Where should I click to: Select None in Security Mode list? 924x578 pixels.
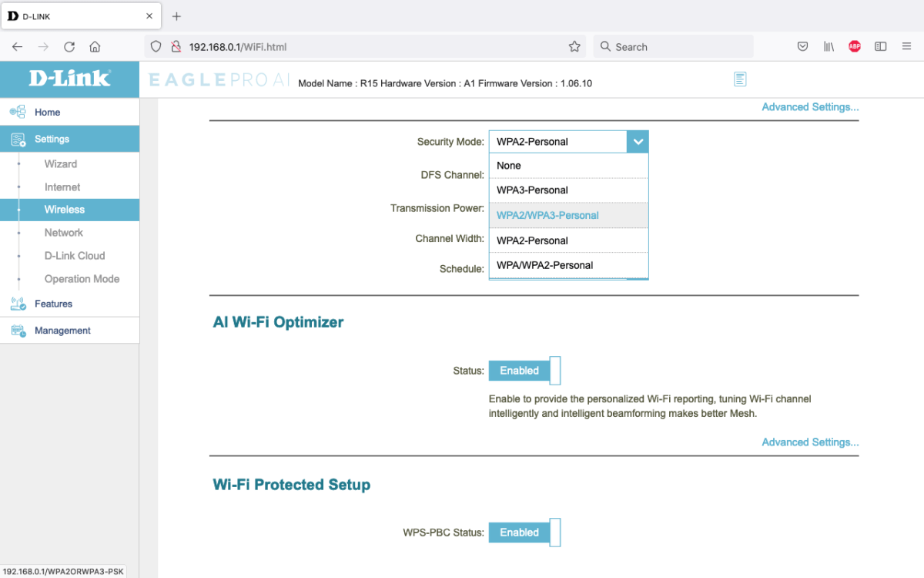click(x=569, y=166)
